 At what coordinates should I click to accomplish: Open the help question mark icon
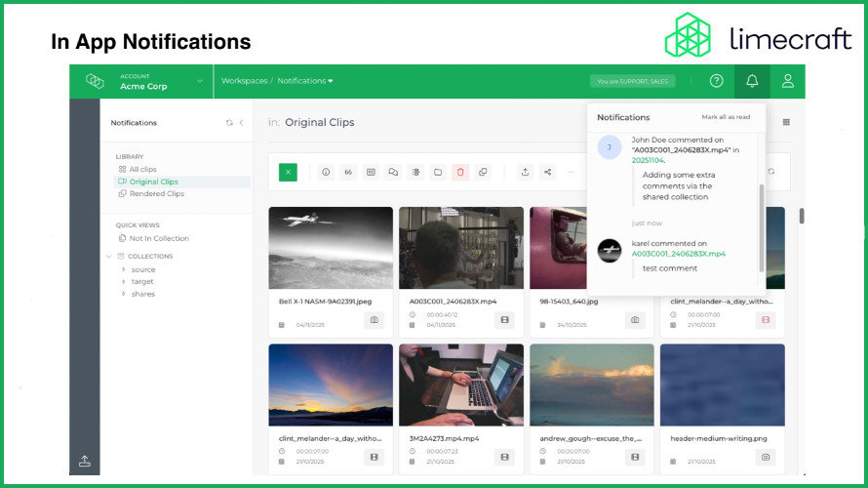[716, 81]
